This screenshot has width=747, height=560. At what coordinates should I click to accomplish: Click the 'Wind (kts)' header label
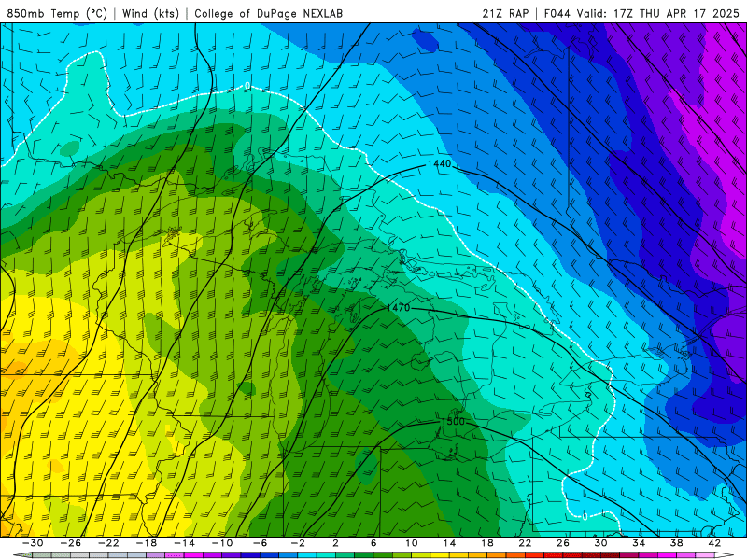[150, 13]
